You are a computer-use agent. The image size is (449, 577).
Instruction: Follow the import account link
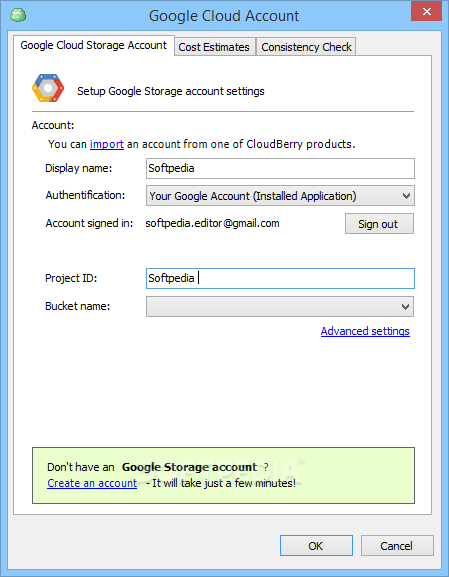[107, 144]
